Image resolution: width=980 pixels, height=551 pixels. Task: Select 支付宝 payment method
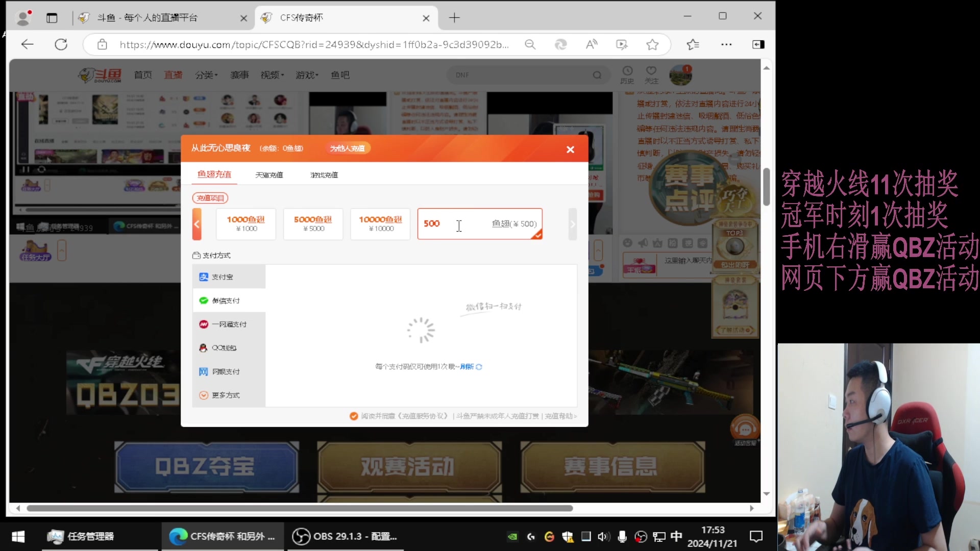coord(229,277)
